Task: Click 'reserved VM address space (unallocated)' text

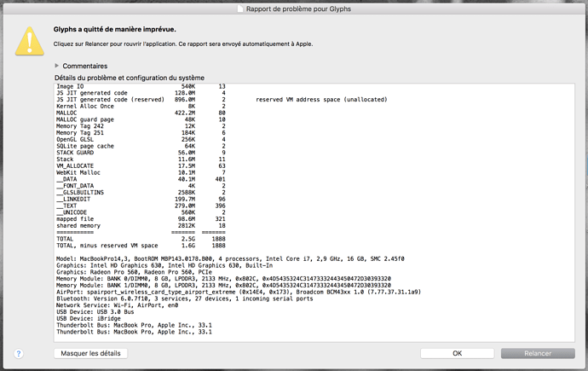Action: tap(321, 100)
